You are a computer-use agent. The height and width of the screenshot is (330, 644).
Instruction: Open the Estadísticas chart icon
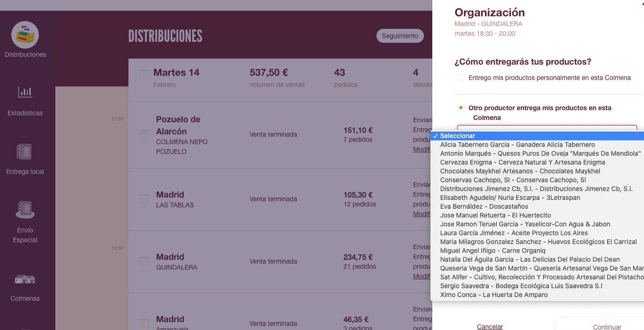[25, 92]
